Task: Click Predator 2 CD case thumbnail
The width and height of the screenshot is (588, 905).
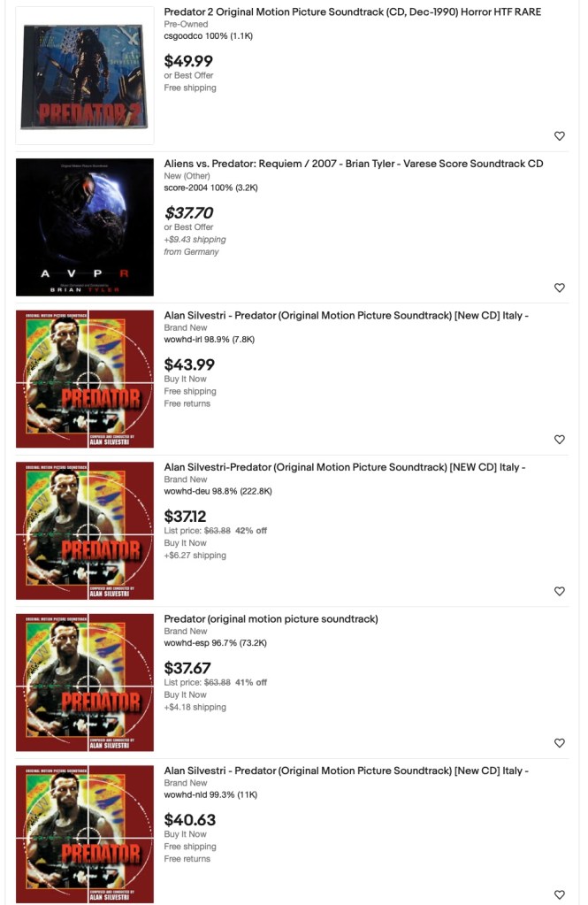Action: pyautogui.click(x=85, y=75)
